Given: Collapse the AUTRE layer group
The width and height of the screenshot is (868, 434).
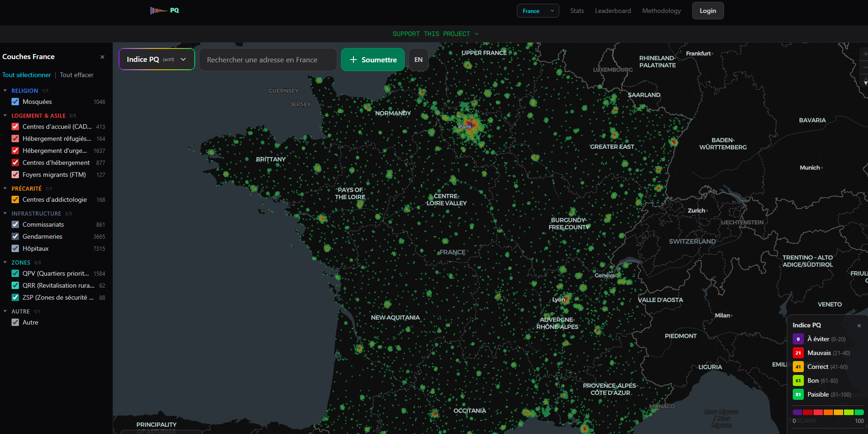Looking at the screenshot, I should [5, 312].
